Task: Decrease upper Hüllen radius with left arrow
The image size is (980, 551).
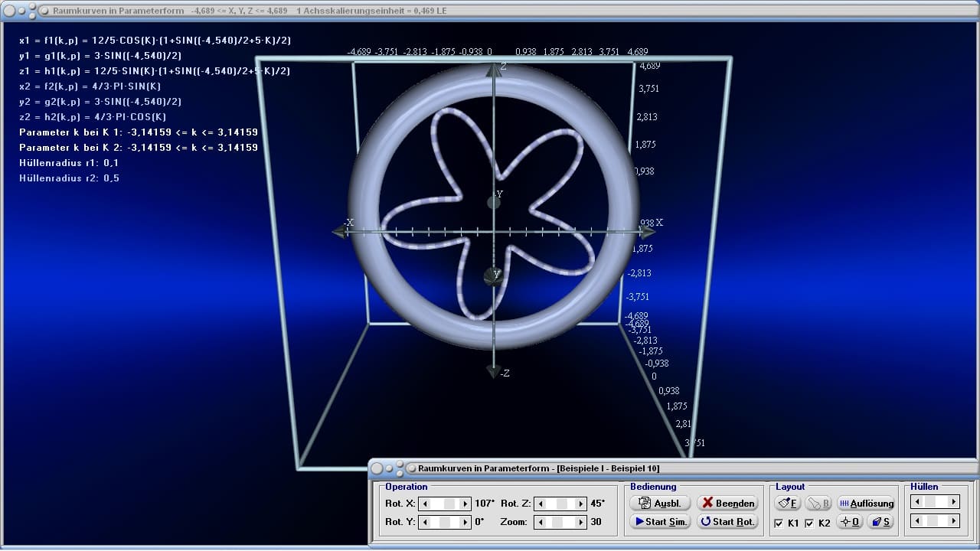Action: pos(916,502)
